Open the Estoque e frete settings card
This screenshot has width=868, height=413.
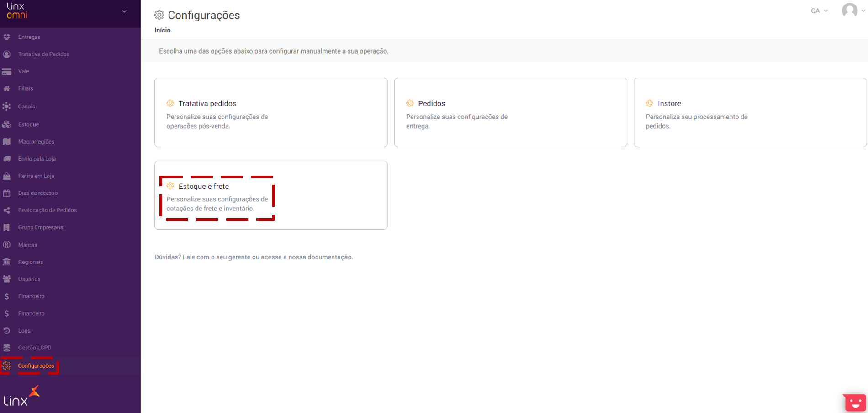(x=271, y=195)
